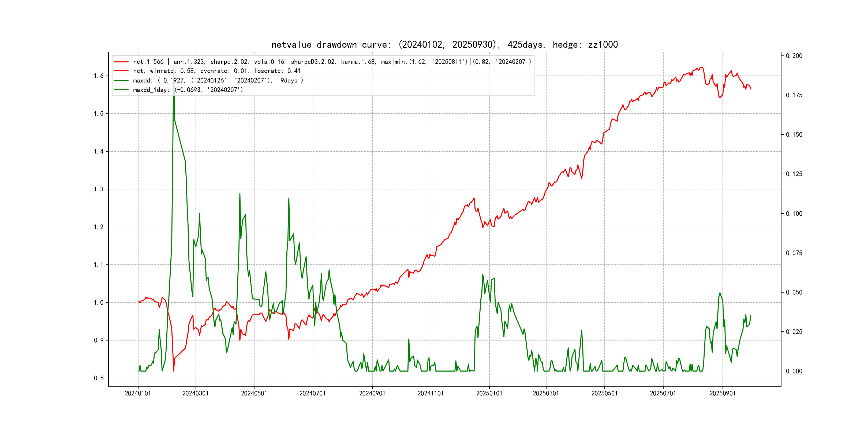Screen dimensions: 868x434
Task: Click the green maxdd legend line swatch
Action: click(121, 81)
